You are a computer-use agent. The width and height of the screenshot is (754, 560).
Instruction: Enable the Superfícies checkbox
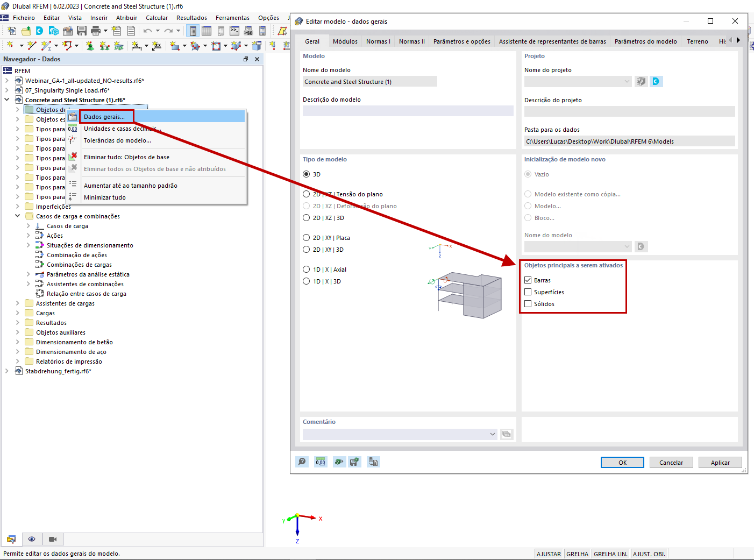[528, 292]
